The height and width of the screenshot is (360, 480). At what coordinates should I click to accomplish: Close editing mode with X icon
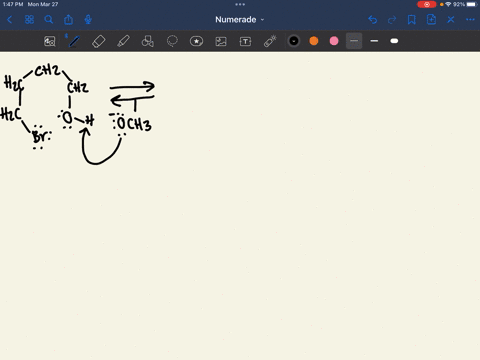(x=451, y=20)
